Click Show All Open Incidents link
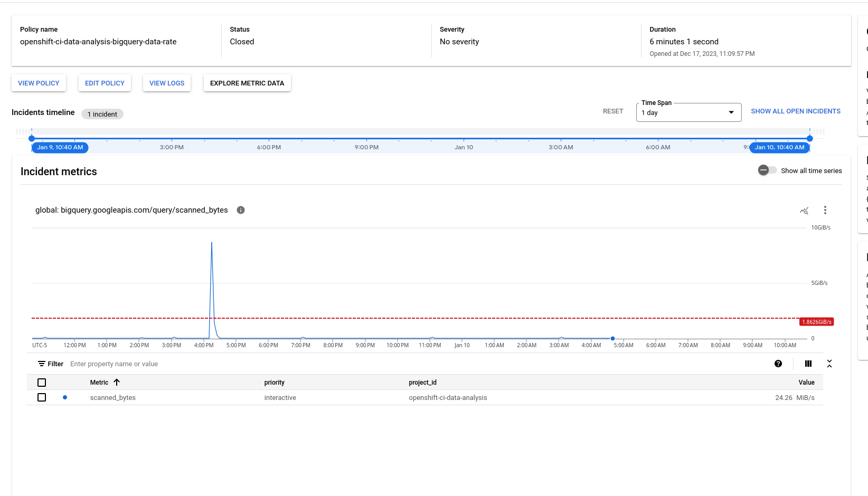The width and height of the screenshot is (868, 496). (796, 111)
